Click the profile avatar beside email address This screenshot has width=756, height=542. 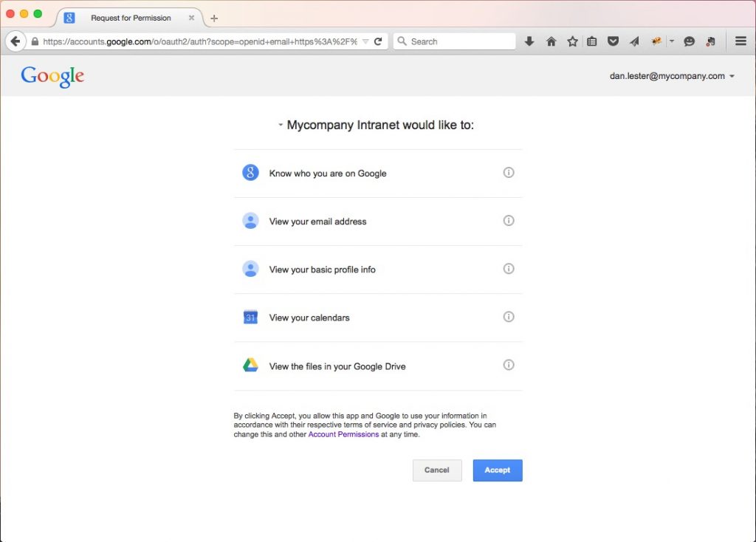[250, 221]
